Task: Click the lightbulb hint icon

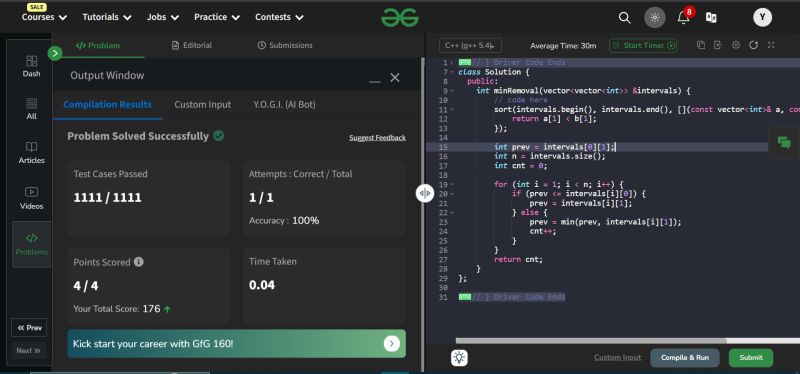Action: click(x=459, y=358)
